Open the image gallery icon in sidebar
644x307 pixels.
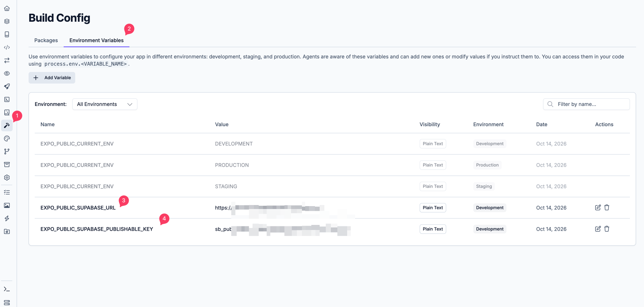point(7,205)
